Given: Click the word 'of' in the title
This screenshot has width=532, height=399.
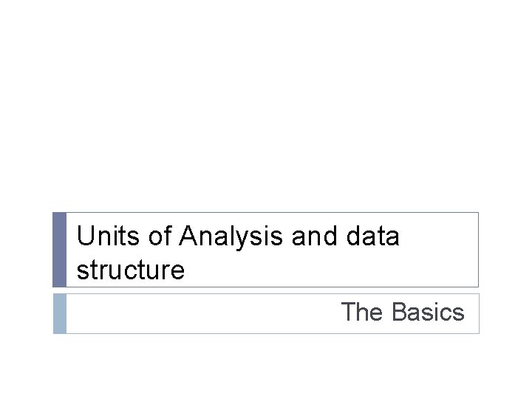Looking at the screenshot, I should click(160, 236).
